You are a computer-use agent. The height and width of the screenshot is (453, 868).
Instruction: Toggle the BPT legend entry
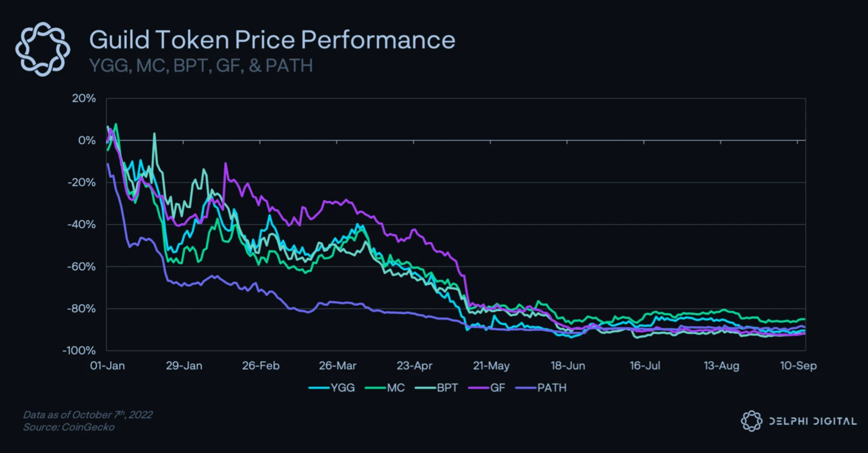point(437,388)
